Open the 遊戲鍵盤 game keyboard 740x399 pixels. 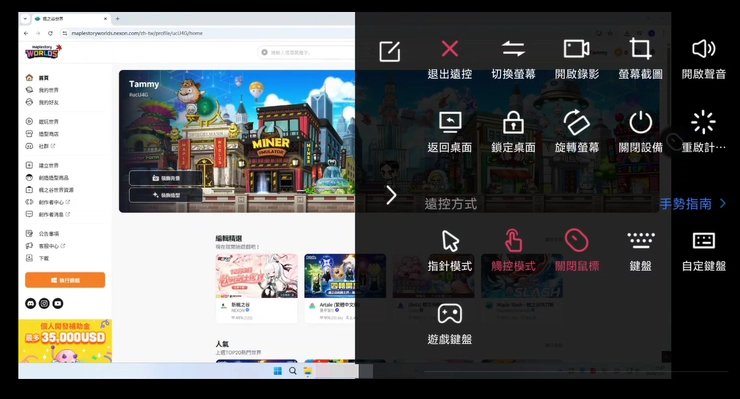coord(450,314)
